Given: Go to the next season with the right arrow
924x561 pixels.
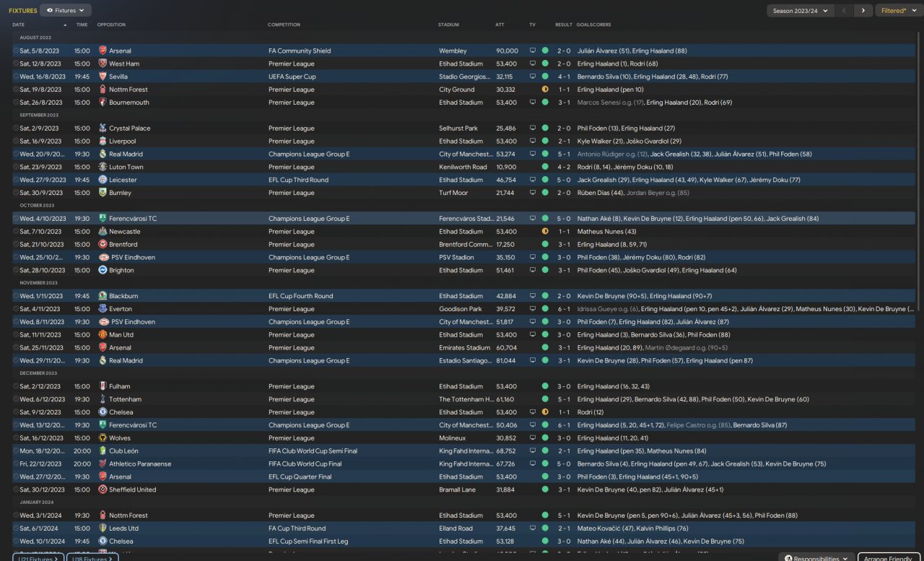Looking at the screenshot, I should tap(863, 11).
